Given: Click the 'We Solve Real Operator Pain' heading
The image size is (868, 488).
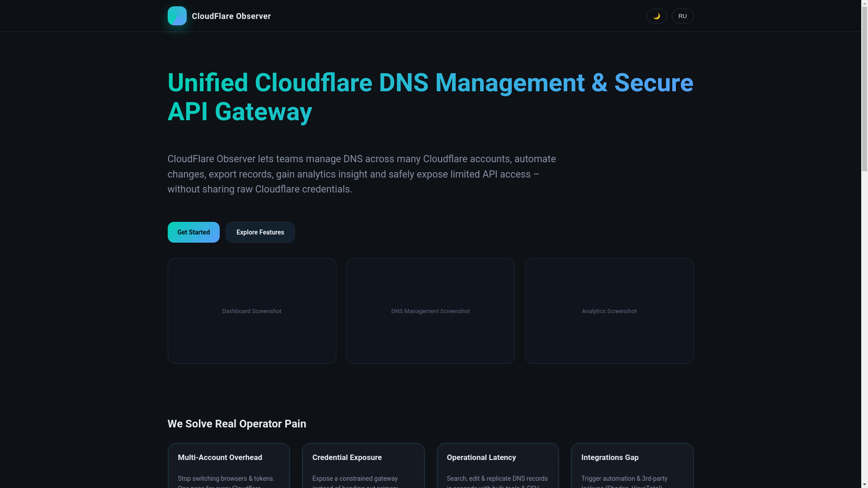Looking at the screenshot, I should point(237,424).
